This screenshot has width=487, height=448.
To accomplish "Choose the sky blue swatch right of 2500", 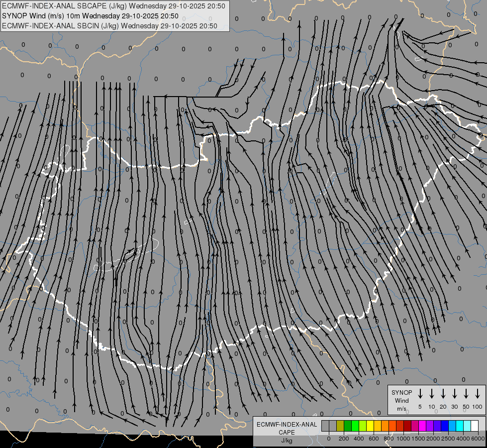I will [x=452, y=426].
